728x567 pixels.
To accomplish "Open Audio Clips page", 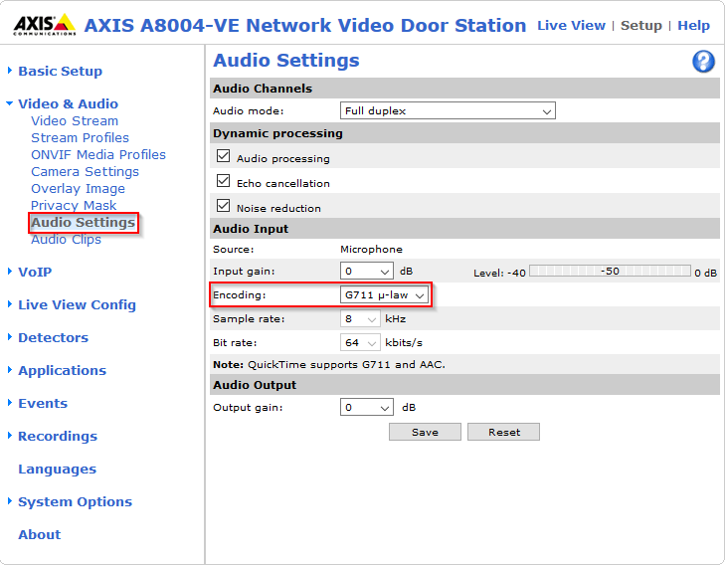I will (x=66, y=240).
